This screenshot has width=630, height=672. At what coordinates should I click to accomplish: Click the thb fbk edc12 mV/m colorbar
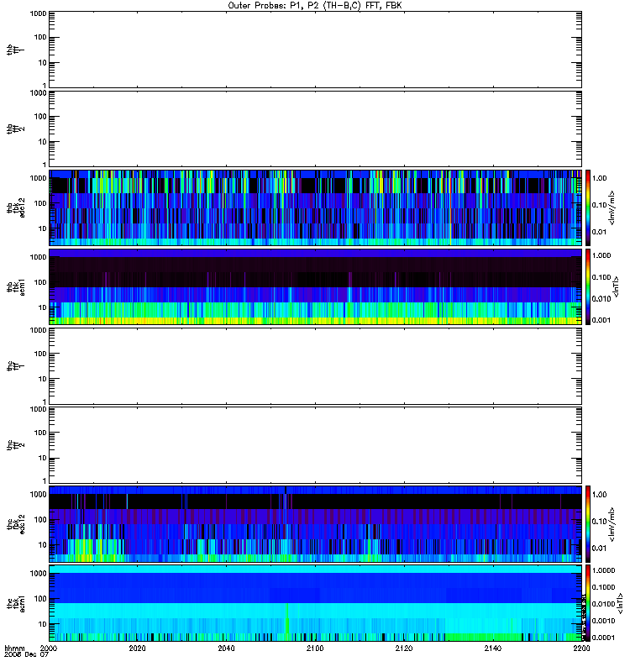588,207
